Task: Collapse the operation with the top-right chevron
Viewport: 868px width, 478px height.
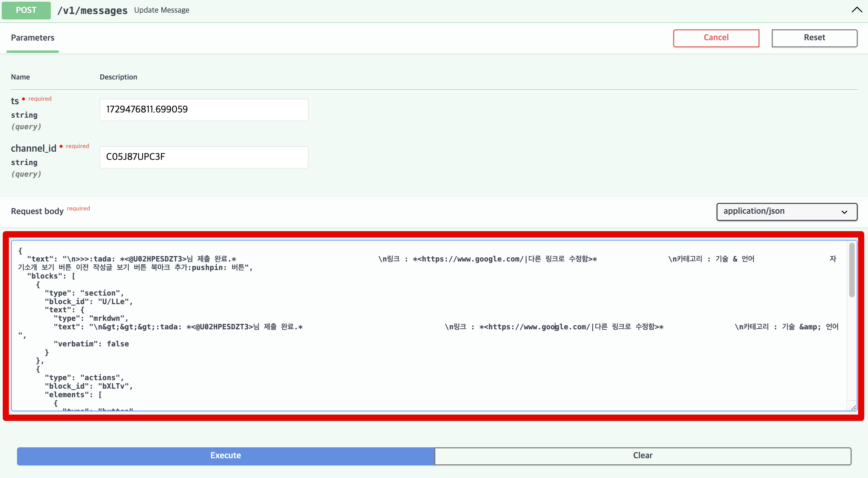Action: [856, 10]
